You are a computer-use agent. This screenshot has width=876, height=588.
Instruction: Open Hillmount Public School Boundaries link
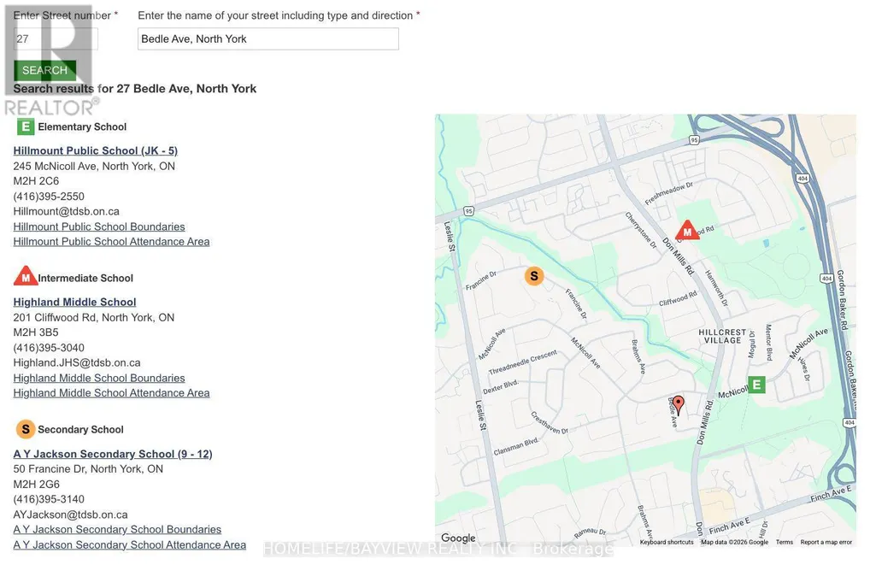point(99,226)
